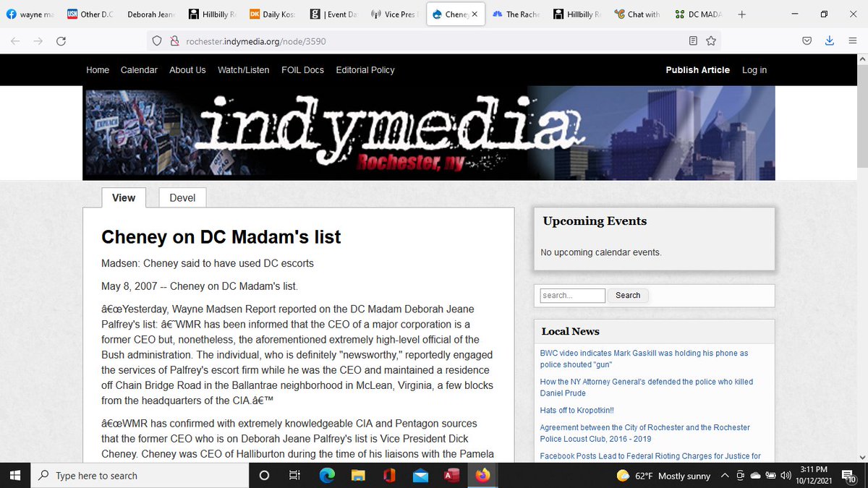Viewport: 868px width, 488px height.
Task: Select the Devel tab
Action: pyautogui.click(x=182, y=197)
